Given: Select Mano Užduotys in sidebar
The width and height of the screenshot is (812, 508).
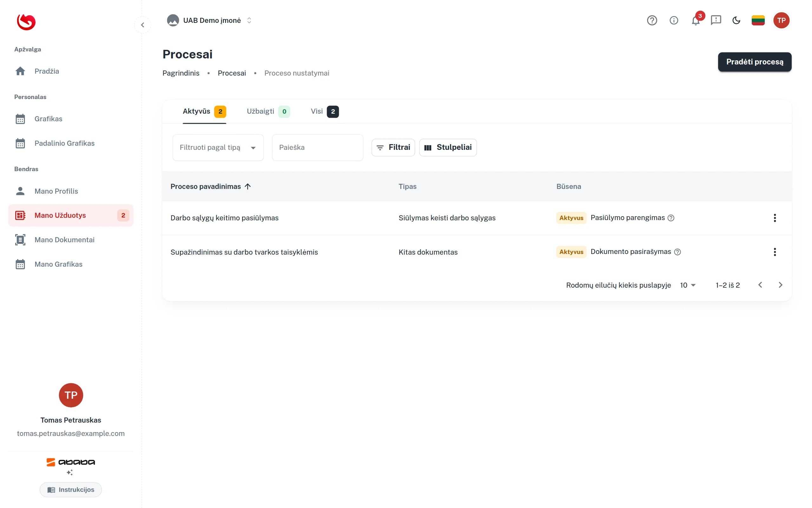Looking at the screenshot, I should pos(71,215).
